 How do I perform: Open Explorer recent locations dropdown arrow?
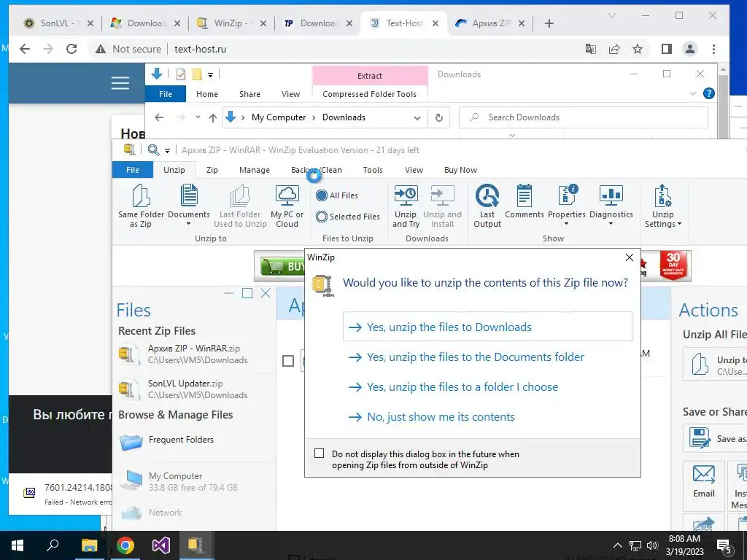point(198,117)
